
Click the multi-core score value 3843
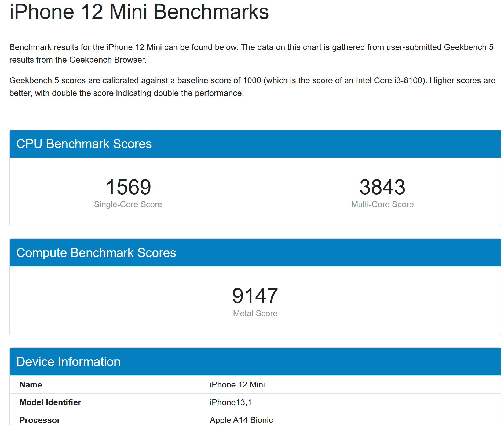click(382, 187)
